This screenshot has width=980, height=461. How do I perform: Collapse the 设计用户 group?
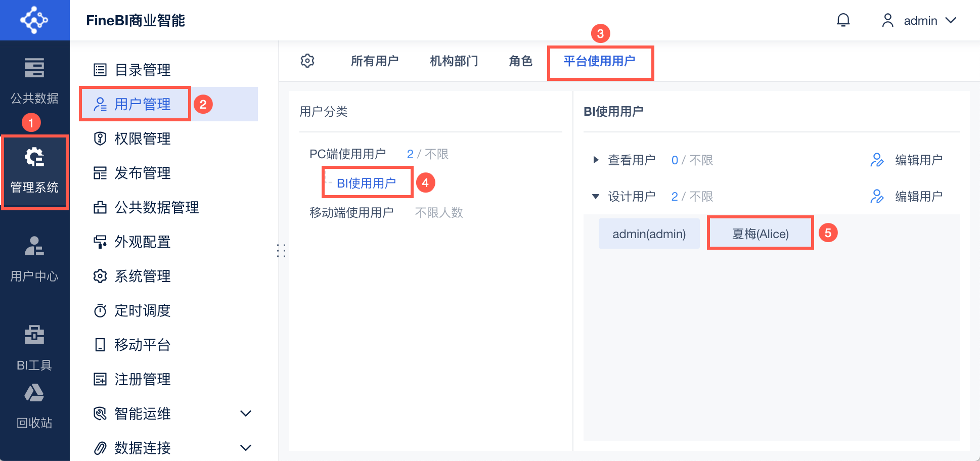pyautogui.click(x=596, y=197)
